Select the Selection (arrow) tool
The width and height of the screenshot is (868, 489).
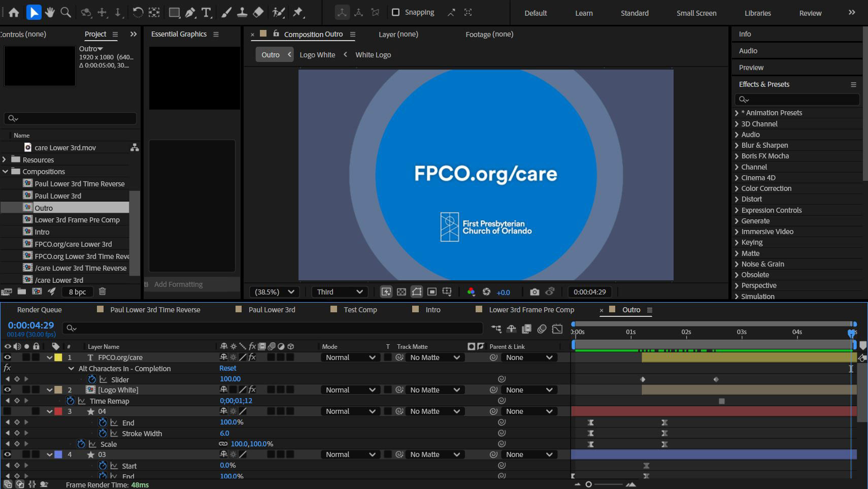click(34, 12)
